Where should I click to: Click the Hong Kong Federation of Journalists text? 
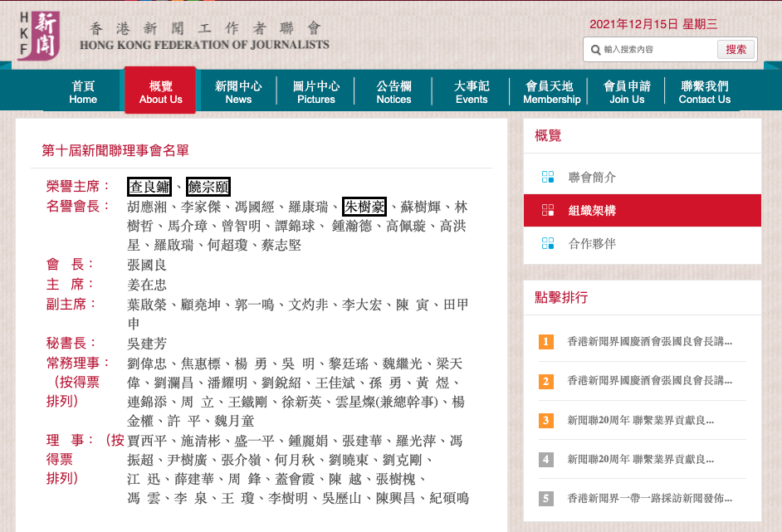[x=204, y=45]
